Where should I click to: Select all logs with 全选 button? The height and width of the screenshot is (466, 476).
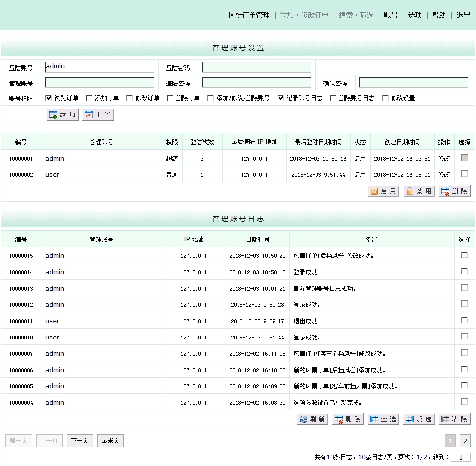pyautogui.click(x=383, y=419)
